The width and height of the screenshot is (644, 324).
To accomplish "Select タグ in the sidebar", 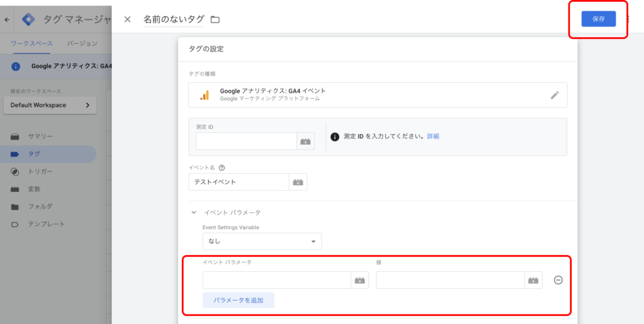I will pos(48,154).
